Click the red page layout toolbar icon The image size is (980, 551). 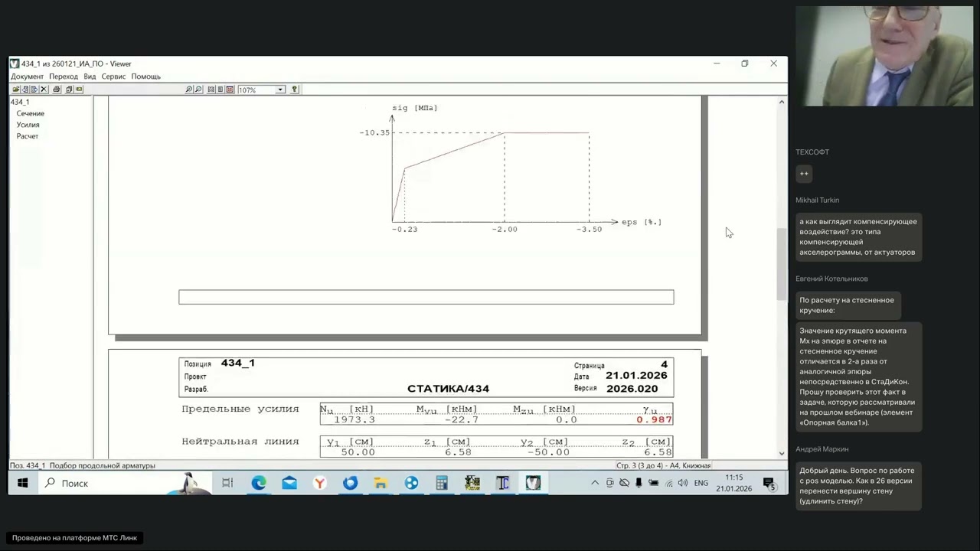pyautogui.click(x=230, y=90)
